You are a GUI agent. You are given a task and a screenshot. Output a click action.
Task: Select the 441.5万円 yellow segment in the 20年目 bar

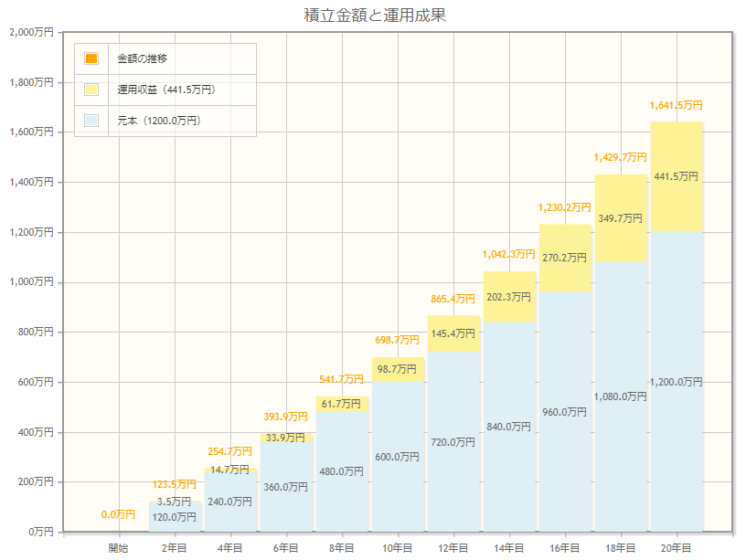[x=677, y=176]
